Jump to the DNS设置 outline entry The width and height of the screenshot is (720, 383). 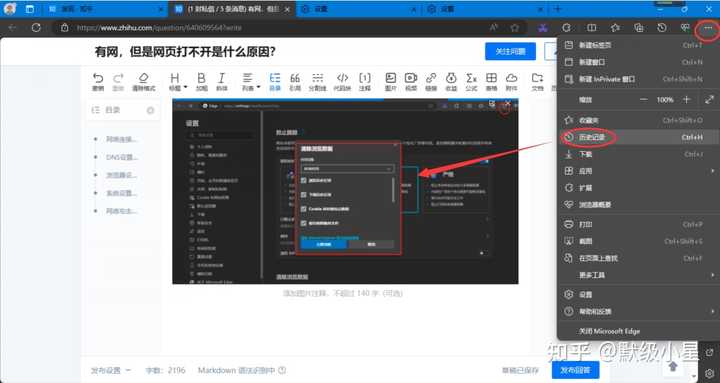click(122, 157)
